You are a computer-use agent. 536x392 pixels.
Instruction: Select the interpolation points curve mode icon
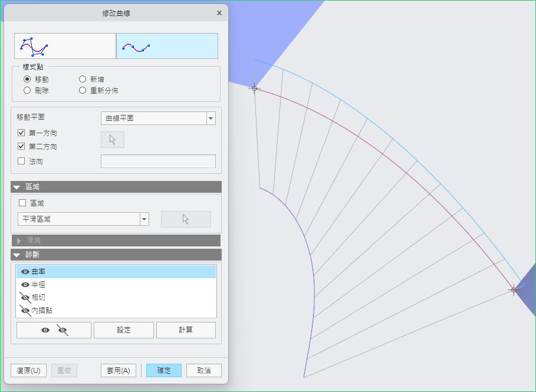(x=167, y=46)
